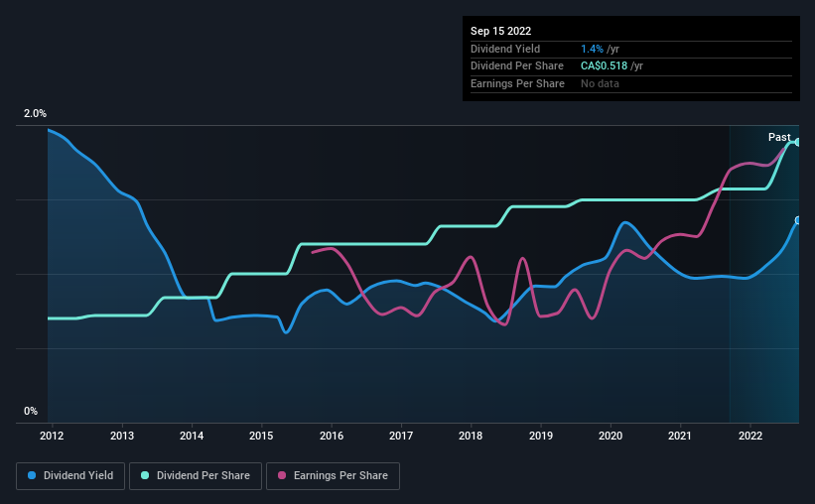Click the blue Dividend Yield legend dot

pos(32,475)
